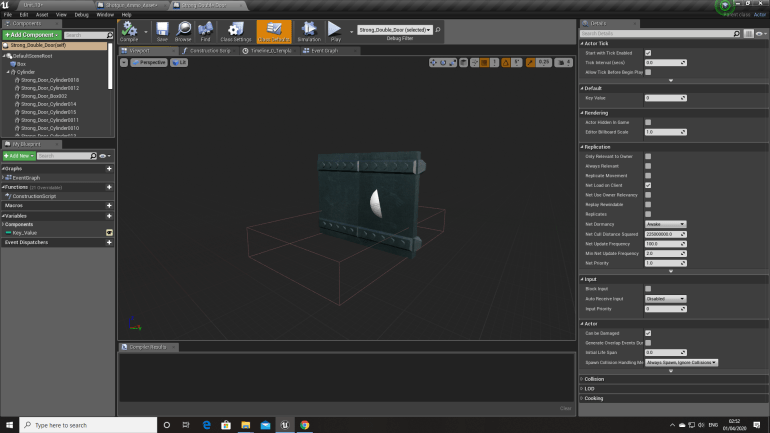This screenshot has width=770, height=433.
Task: Change camera speed setting in viewport
Action: [x=563, y=62]
